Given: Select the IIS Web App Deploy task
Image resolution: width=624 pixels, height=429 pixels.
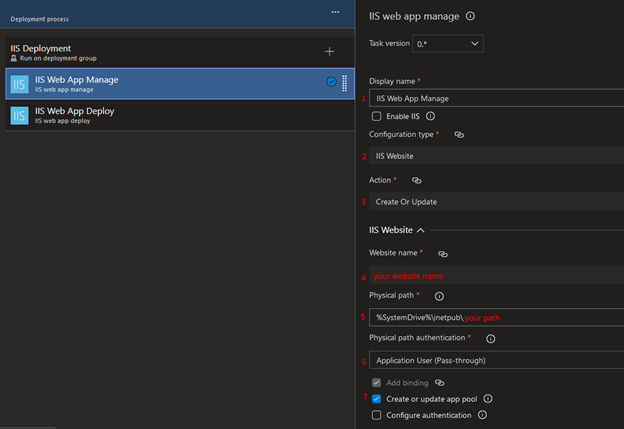Looking at the screenshot, I should point(180,115).
